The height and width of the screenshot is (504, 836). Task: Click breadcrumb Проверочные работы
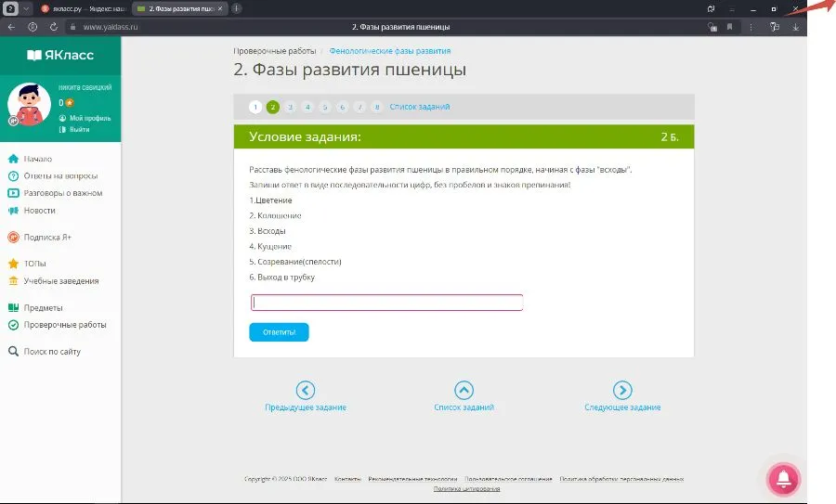275,51
